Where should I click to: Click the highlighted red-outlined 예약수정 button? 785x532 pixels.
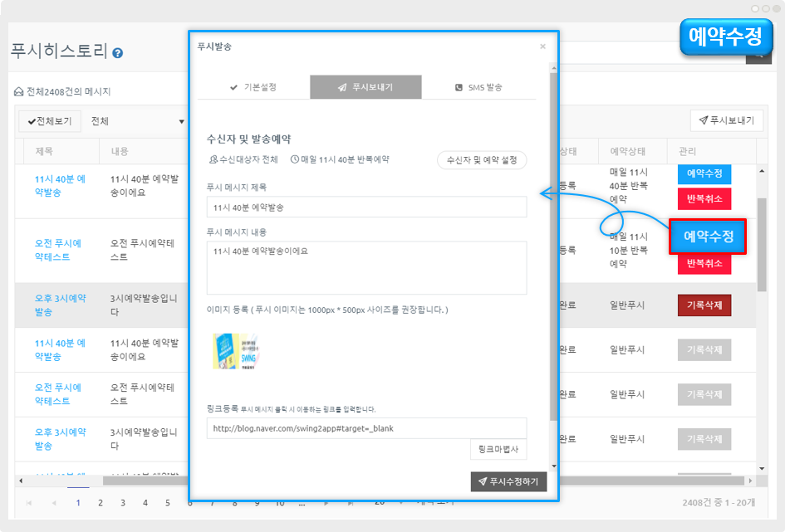(708, 237)
